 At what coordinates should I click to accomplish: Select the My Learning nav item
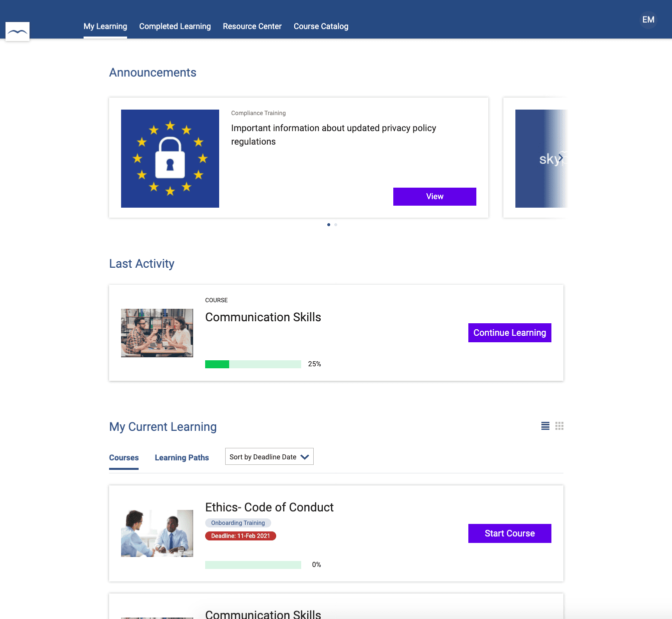[105, 27]
